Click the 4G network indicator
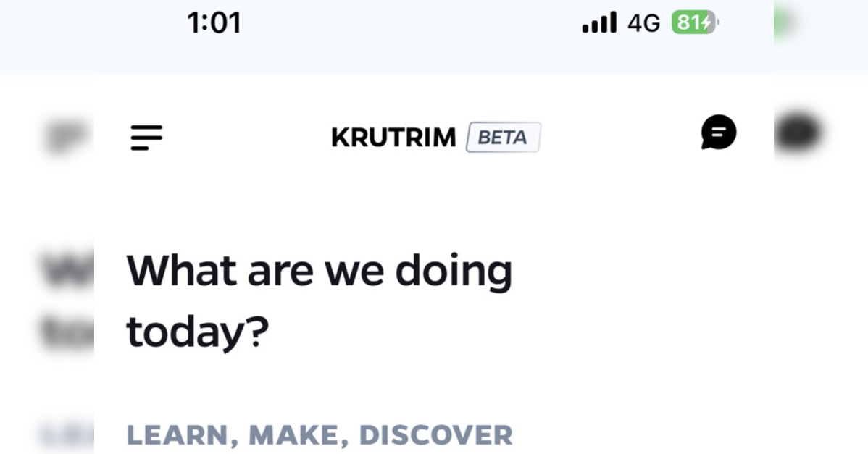868x454 pixels. point(643,23)
